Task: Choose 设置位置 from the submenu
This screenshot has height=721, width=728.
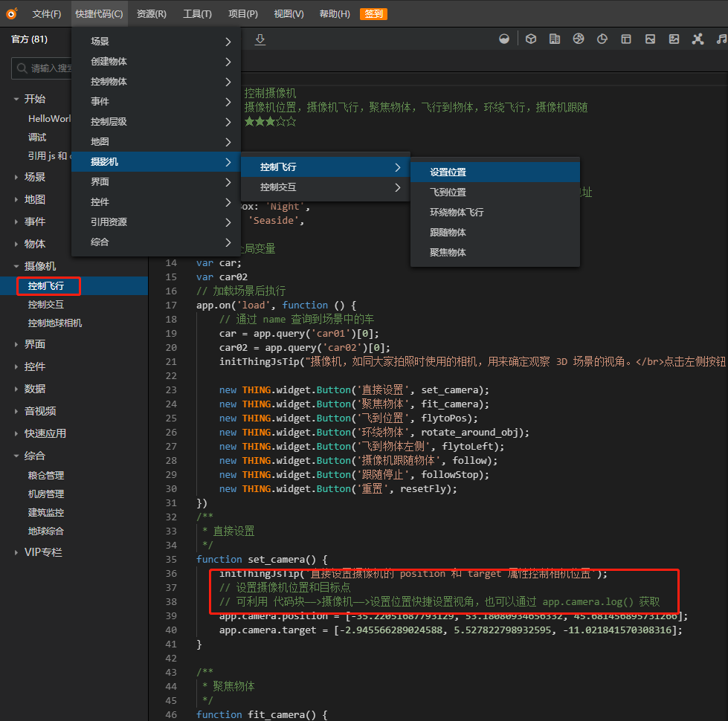Action: [x=495, y=172]
